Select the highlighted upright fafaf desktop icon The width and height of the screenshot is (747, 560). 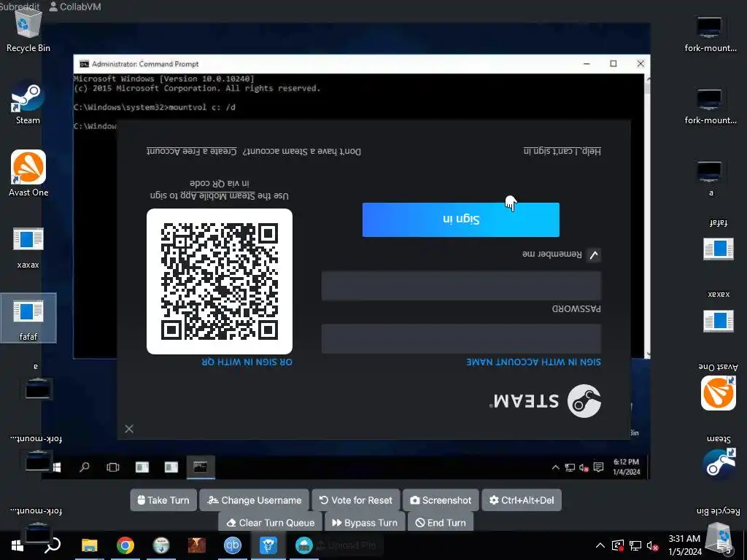pyautogui.click(x=28, y=318)
